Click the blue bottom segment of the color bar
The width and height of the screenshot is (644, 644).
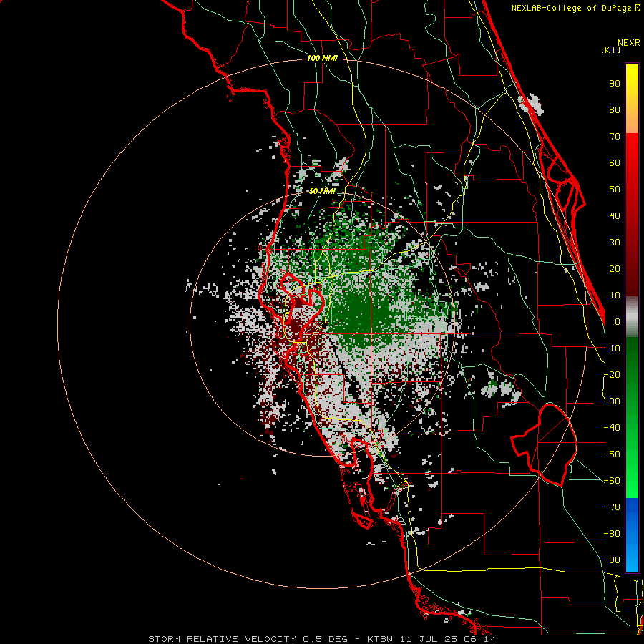(x=632, y=535)
